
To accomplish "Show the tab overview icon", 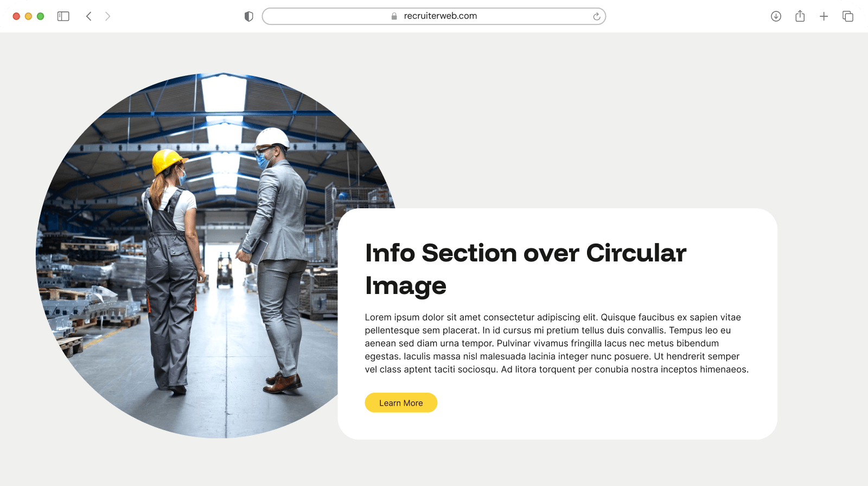I will click(848, 16).
